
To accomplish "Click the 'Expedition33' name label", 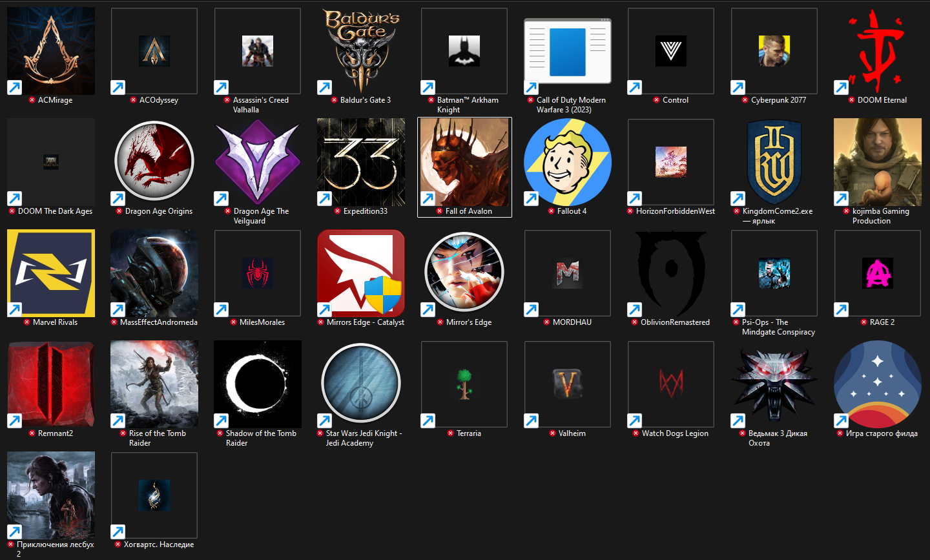I will [365, 211].
